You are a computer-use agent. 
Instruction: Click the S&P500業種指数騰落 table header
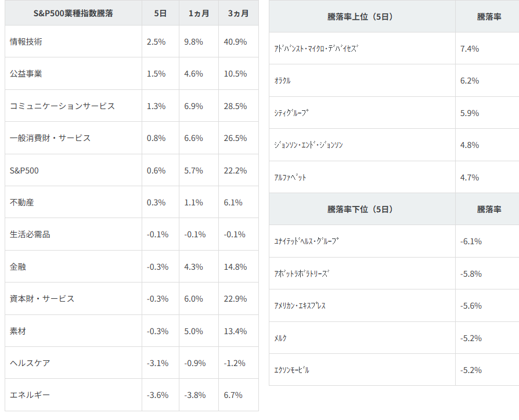73,13
